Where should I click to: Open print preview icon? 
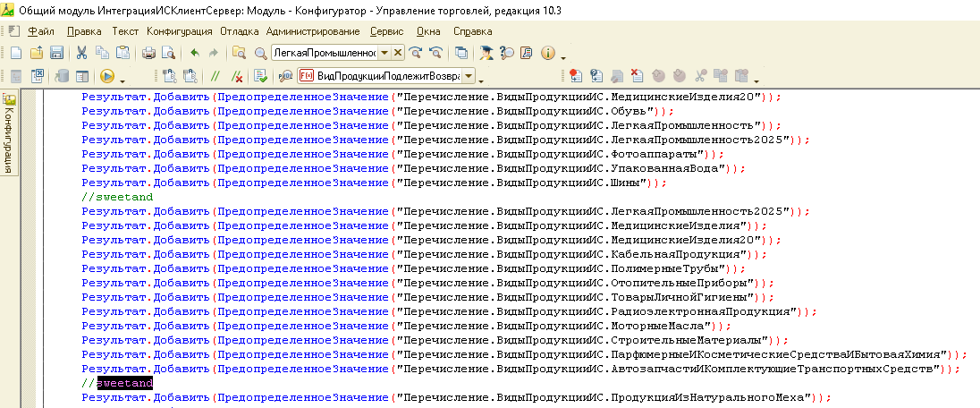pos(168,53)
